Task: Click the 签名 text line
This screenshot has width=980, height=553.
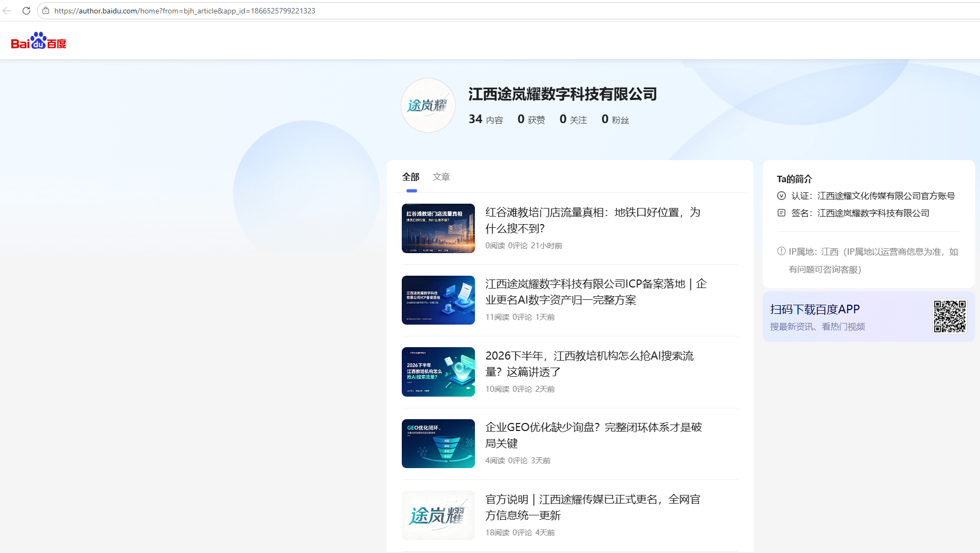Action: click(x=861, y=213)
